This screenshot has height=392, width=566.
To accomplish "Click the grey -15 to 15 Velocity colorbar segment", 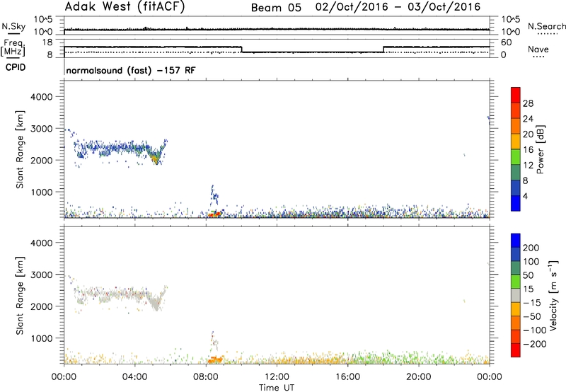I will pyautogui.click(x=516, y=295).
